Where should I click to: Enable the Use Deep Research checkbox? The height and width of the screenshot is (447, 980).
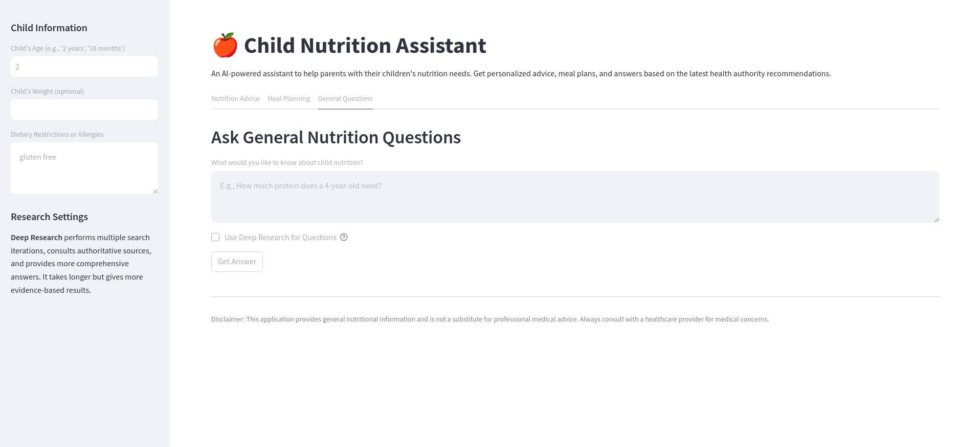tap(215, 237)
